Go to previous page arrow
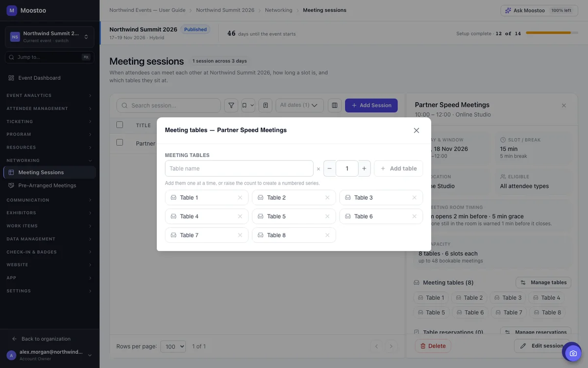Screen dimensions: 588x368 376,346
